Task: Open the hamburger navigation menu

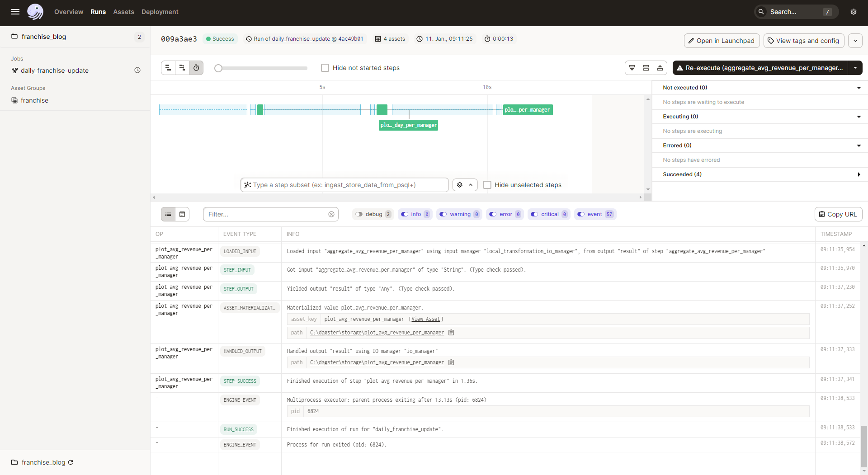Action: click(15, 12)
